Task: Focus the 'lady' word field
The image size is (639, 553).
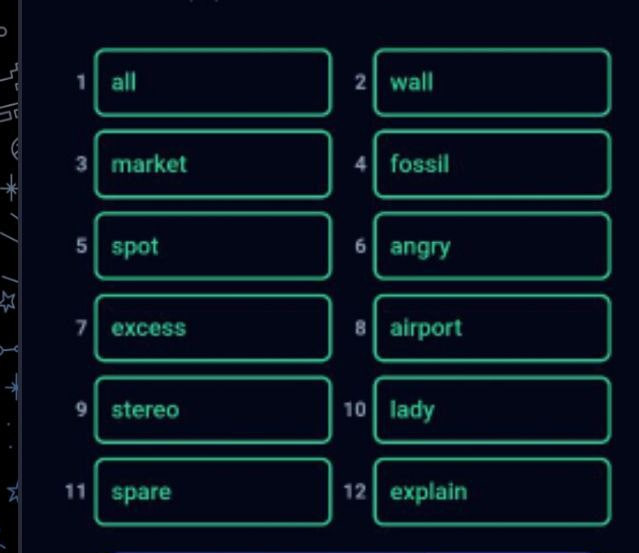Action: pyautogui.click(x=491, y=410)
